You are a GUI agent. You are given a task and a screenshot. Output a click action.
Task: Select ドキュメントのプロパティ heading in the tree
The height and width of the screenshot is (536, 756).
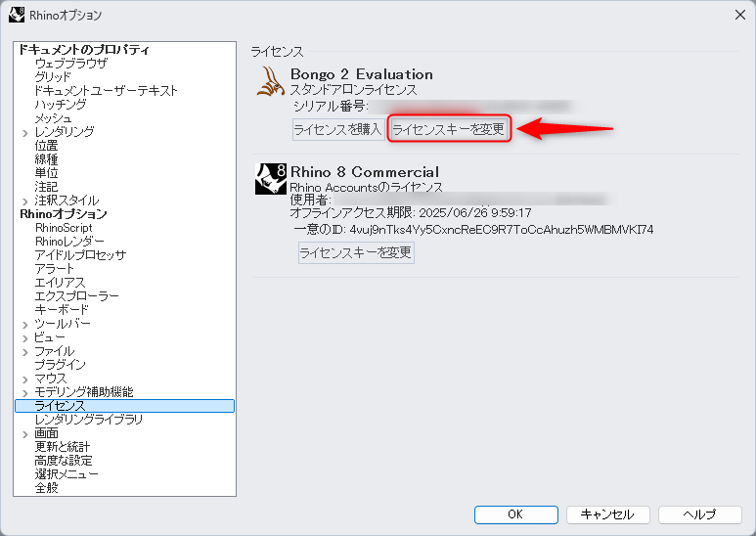pyautogui.click(x=84, y=50)
